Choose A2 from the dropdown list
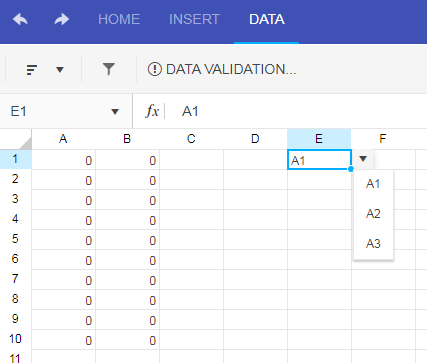Screen dimensions: 427x363 (x=373, y=213)
